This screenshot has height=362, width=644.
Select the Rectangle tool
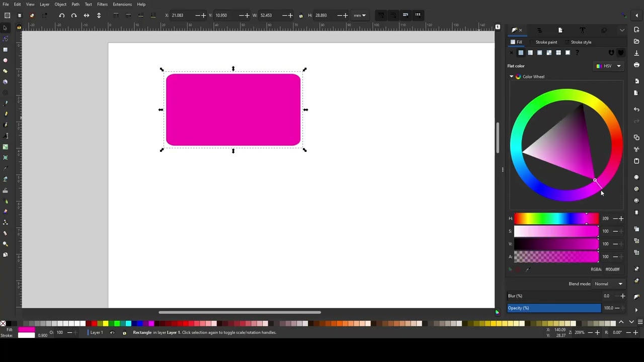[x=5, y=49]
